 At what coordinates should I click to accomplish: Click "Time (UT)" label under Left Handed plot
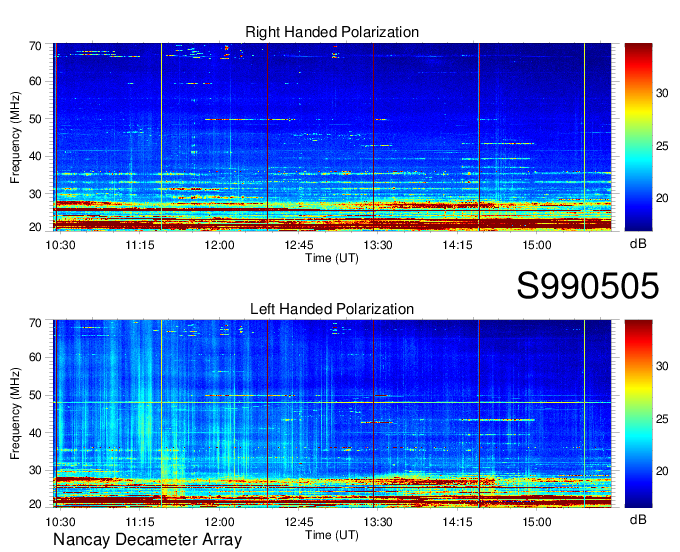tap(332, 535)
